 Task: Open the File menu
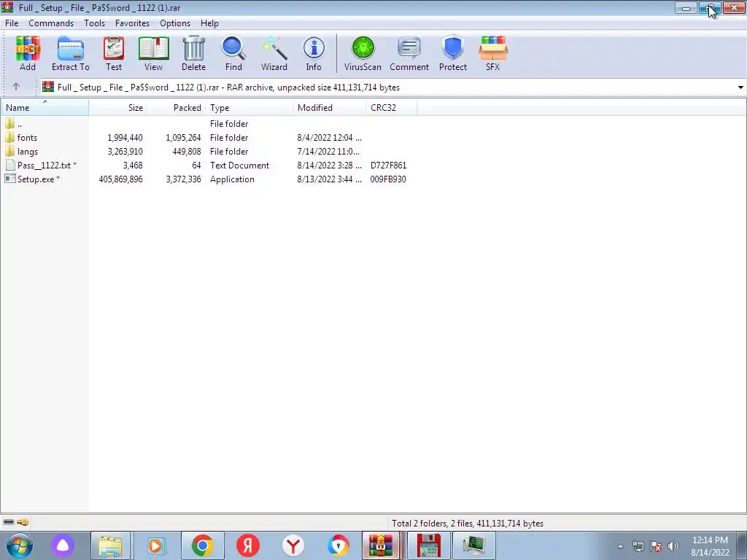point(12,23)
